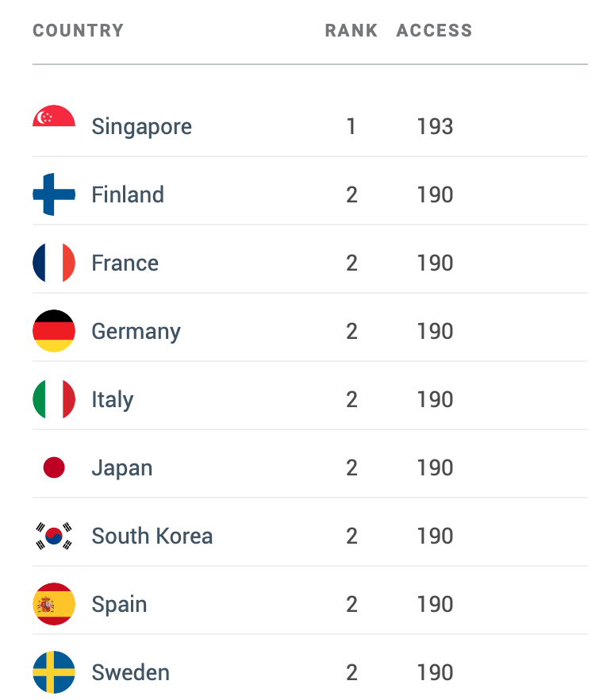603x700 pixels.
Task: Sort by the COUNTRY column header
Action: point(78,30)
